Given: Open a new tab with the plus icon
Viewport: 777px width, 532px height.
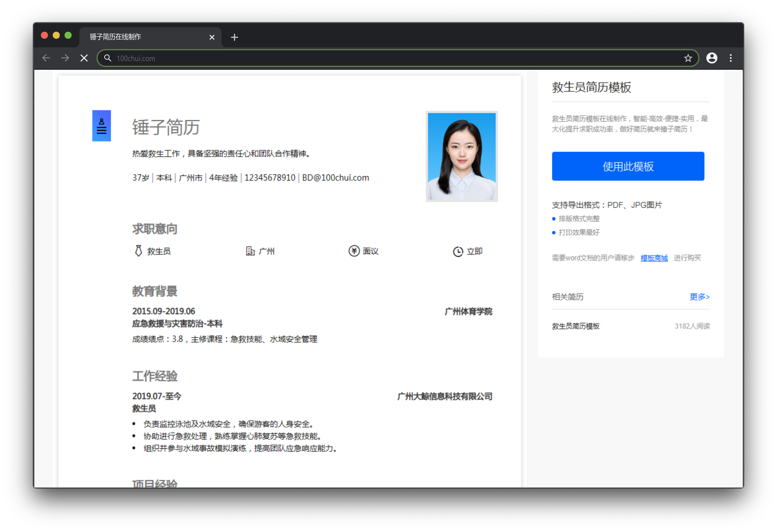Looking at the screenshot, I should [234, 37].
